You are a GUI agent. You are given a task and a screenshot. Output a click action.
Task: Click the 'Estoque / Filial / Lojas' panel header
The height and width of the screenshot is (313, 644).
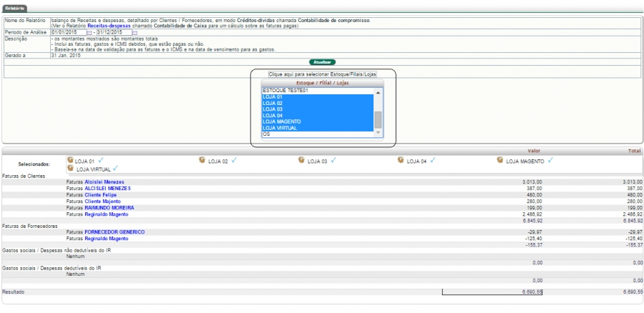pyautogui.click(x=323, y=83)
